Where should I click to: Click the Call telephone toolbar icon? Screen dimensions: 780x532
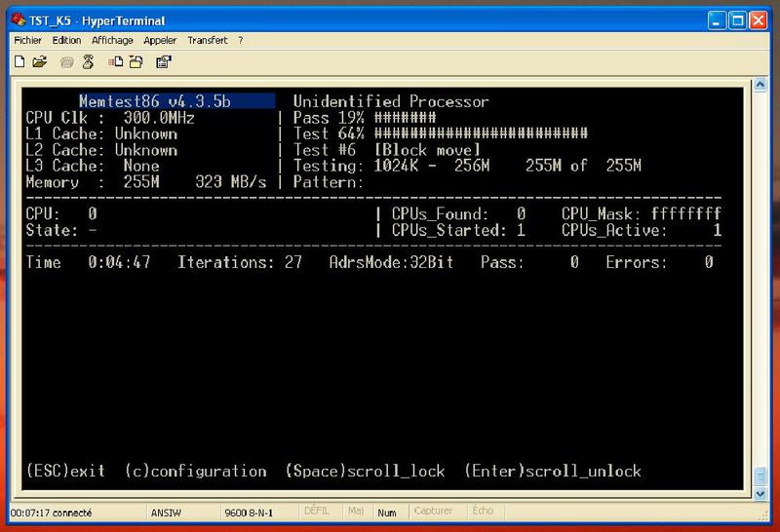pos(66,62)
